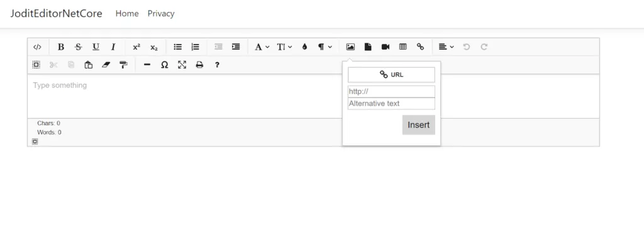Click the print icon
This screenshot has width=644, height=252.
pos(199,65)
